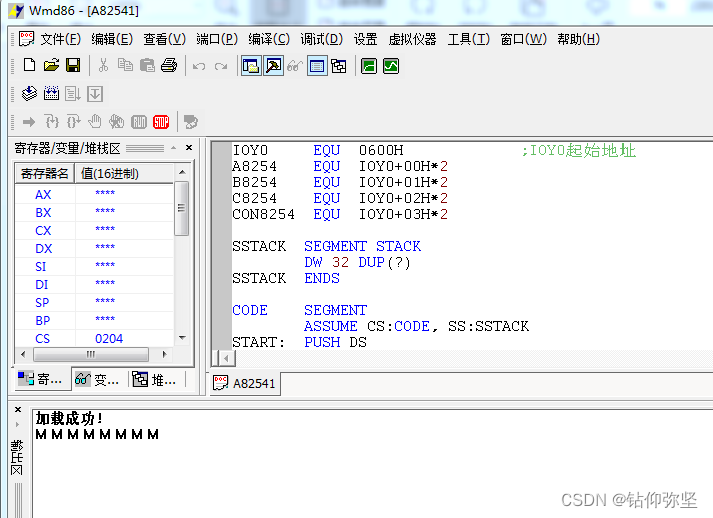Save the file with floppy icon

(73, 65)
